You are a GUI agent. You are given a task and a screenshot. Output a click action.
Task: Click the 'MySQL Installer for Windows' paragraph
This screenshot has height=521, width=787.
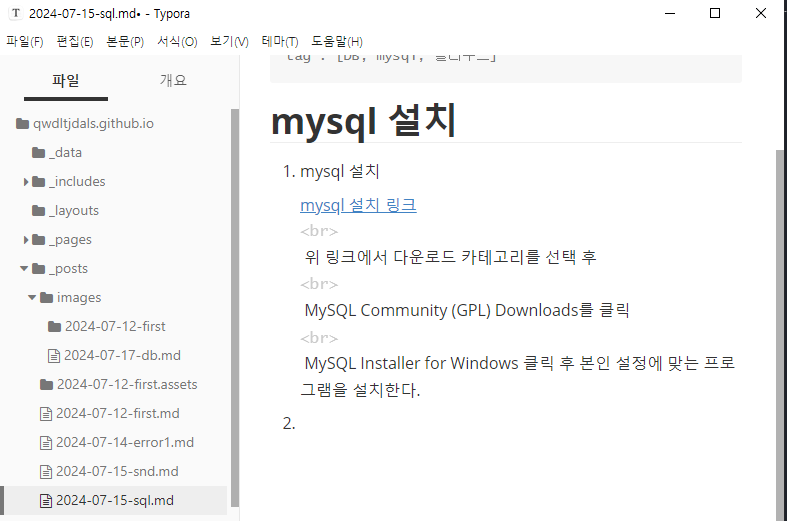pos(519,376)
